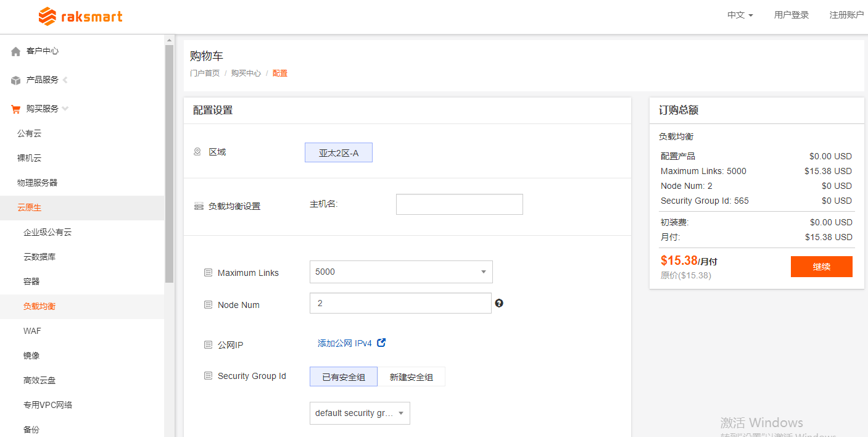Image resolution: width=868 pixels, height=437 pixels.
Task: Click the shopping cart icon beside 购买服务
Action: [15, 109]
